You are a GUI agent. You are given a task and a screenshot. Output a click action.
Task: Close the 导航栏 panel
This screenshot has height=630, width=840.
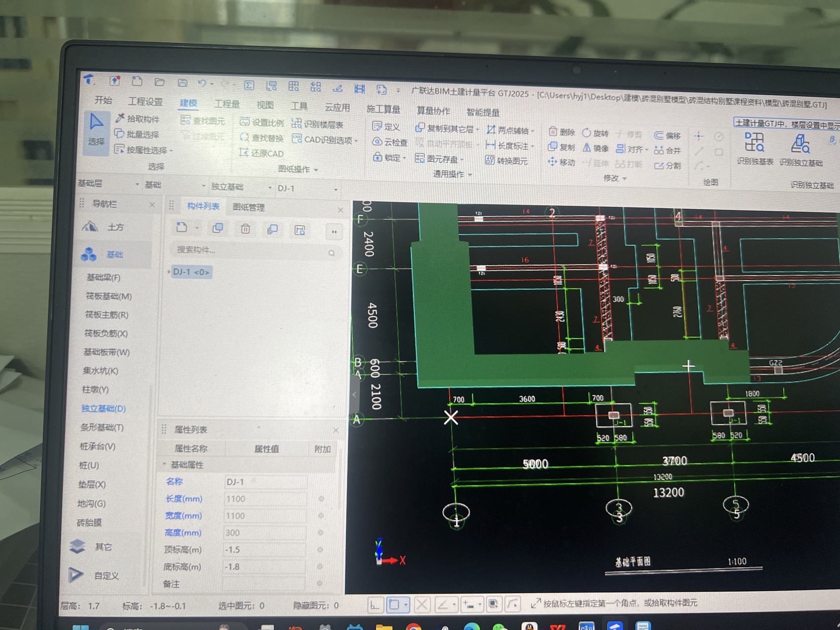(152, 204)
